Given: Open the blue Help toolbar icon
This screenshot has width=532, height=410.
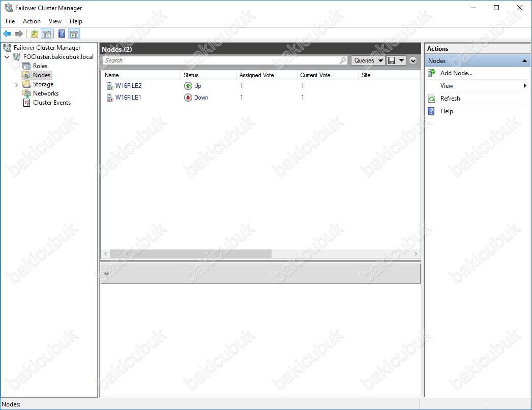Looking at the screenshot, I should coord(62,34).
